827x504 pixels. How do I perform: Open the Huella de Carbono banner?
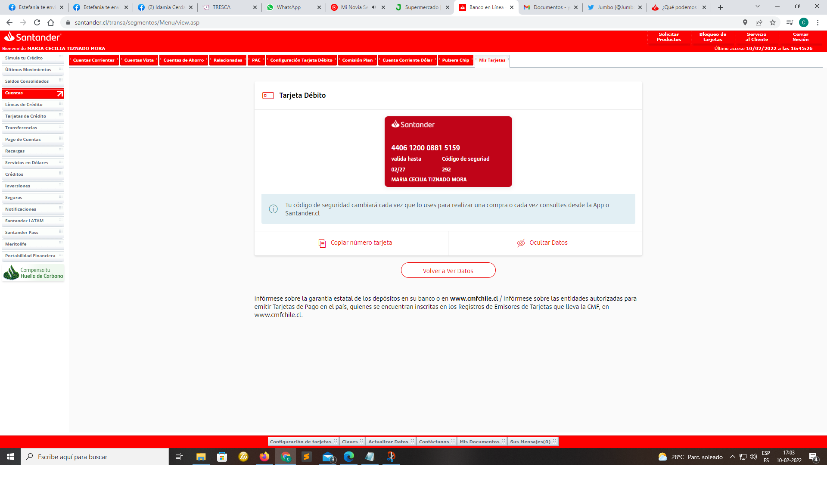click(x=33, y=273)
